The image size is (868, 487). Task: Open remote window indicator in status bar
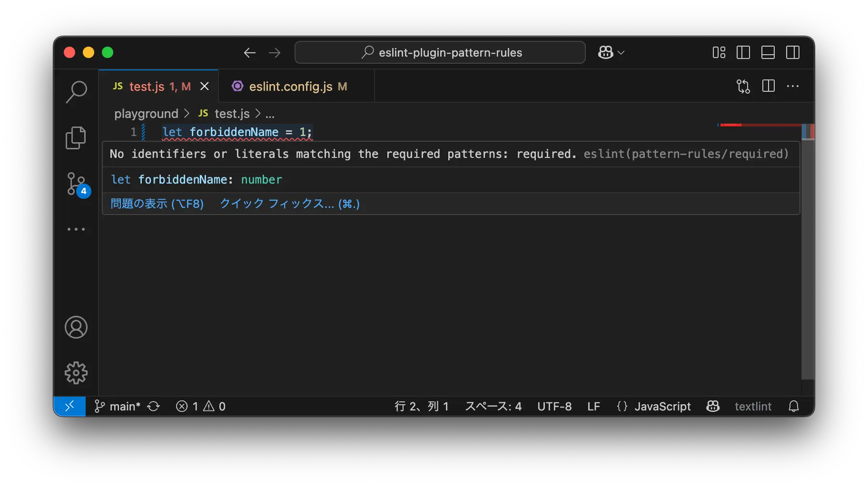69,406
